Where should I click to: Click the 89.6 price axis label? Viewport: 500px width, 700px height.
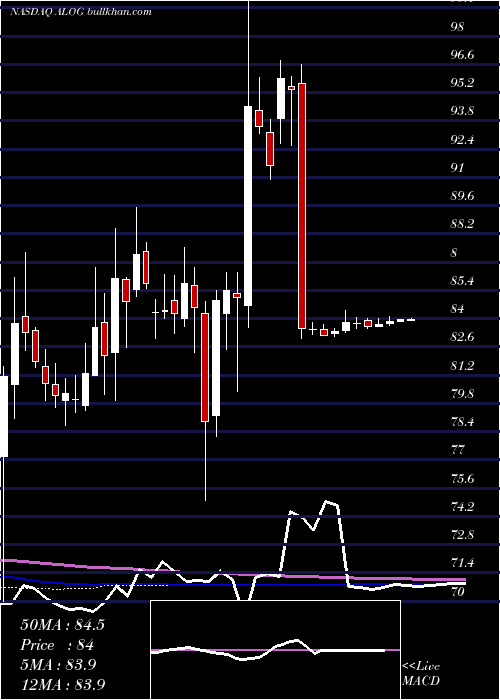(x=462, y=196)
